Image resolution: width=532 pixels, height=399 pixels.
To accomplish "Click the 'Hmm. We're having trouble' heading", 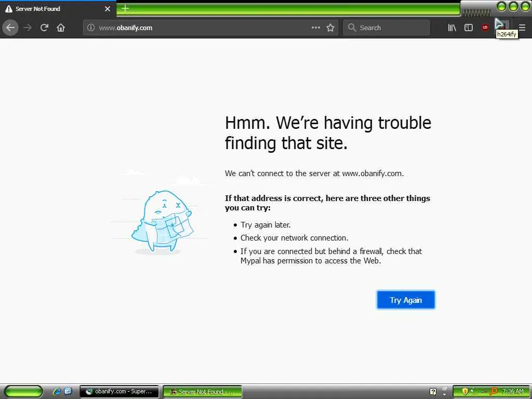I will 328,132.
